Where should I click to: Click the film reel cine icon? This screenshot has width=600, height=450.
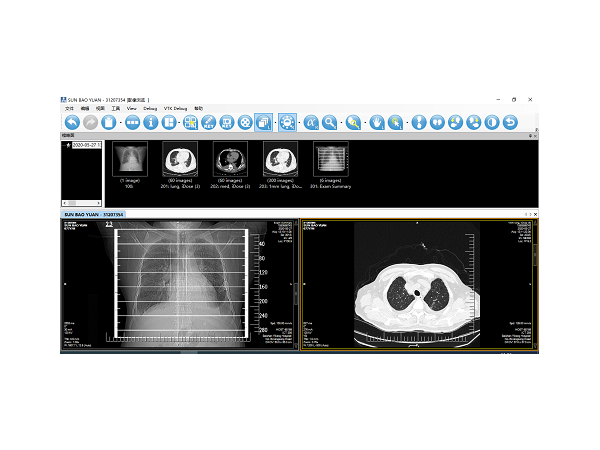point(245,122)
